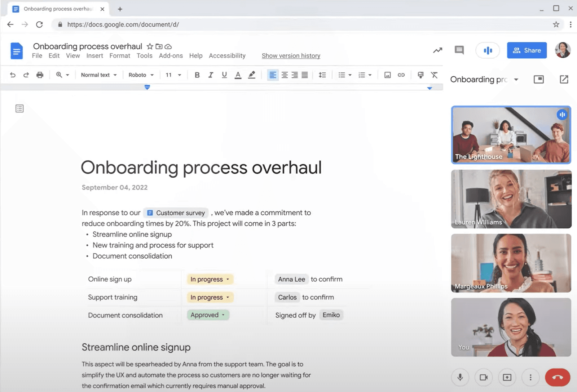Open line spacing options

coord(322,75)
